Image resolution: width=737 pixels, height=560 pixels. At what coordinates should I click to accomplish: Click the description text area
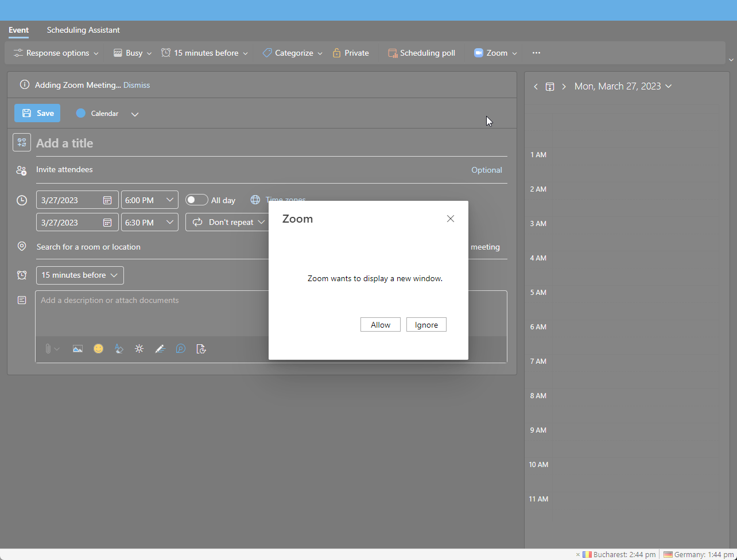click(152, 313)
